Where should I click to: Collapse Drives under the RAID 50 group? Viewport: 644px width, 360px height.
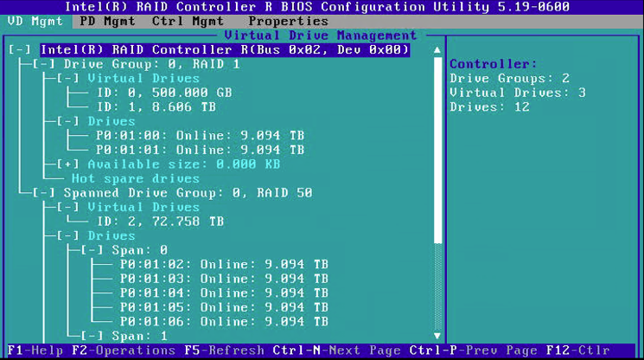(67, 236)
